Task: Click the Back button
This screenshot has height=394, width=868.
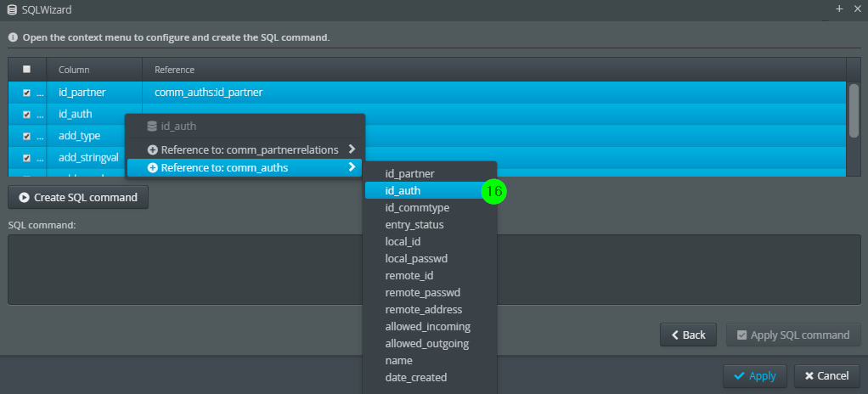Action: pyautogui.click(x=688, y=335)
